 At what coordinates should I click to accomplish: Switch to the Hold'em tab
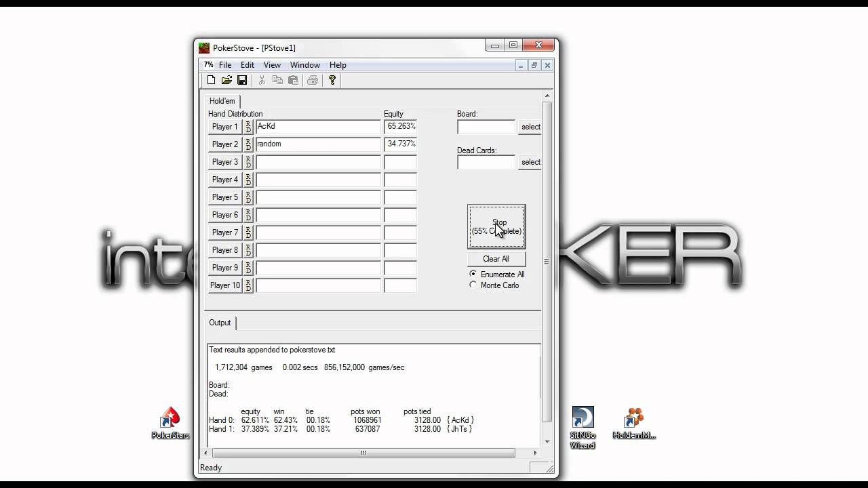(x=222, y=101)
